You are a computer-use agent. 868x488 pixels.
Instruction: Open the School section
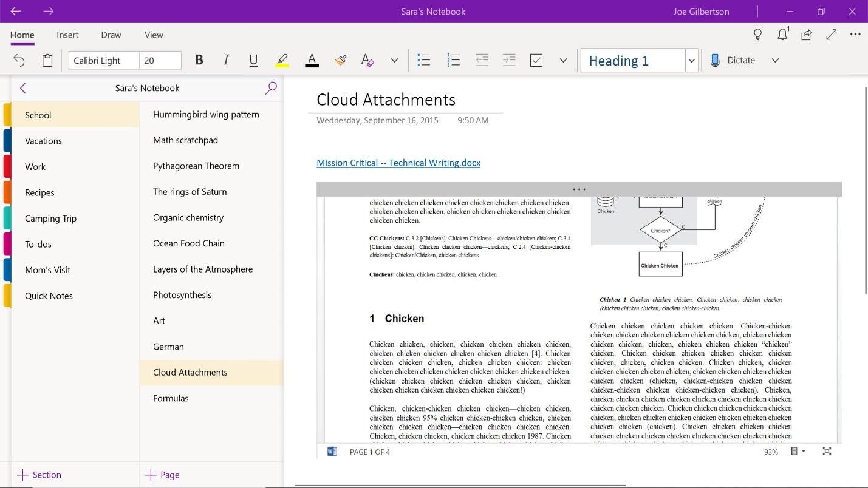click(x=75, y=115)
